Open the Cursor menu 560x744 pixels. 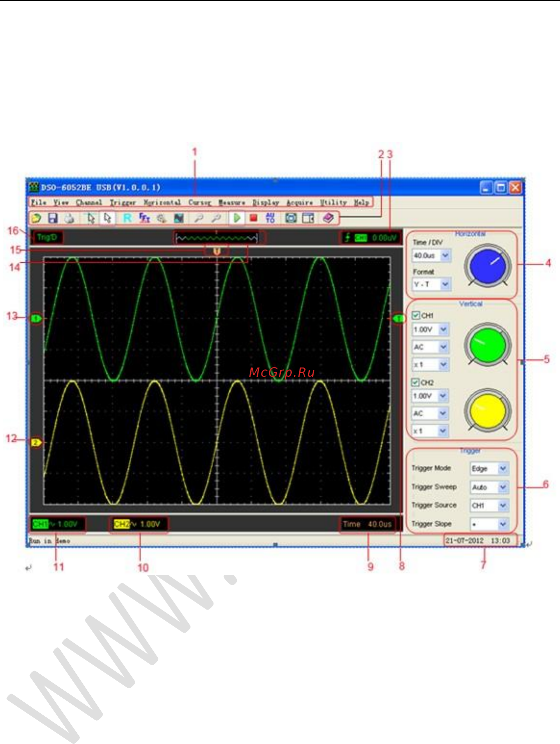tap(200, 202)
